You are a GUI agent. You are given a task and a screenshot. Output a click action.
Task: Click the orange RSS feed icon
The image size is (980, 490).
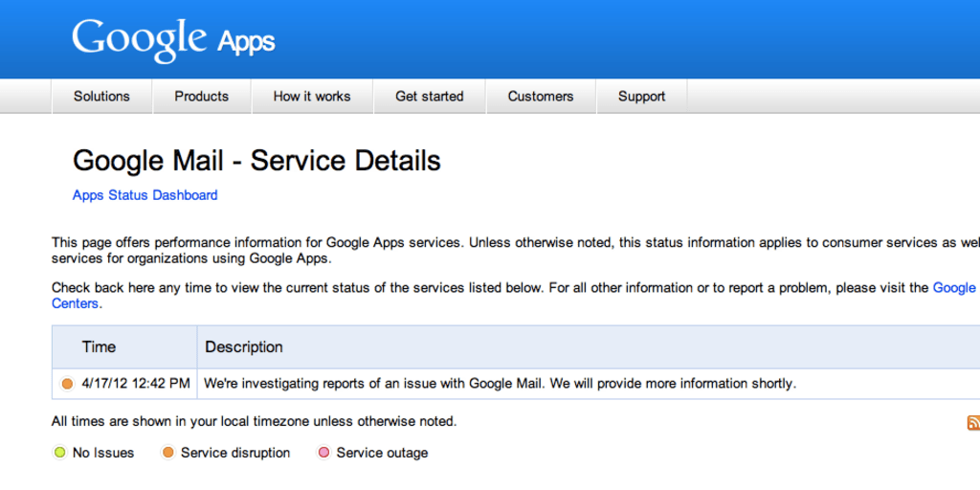[x=973, y=423]
